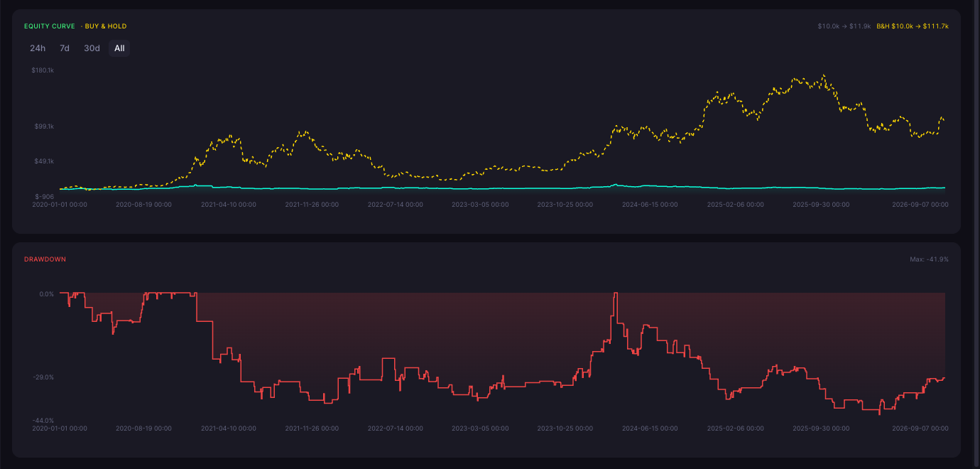Click 2020-08-19 00:00 on the equity chart axis
980x469 pixels.
coord(143,205)
